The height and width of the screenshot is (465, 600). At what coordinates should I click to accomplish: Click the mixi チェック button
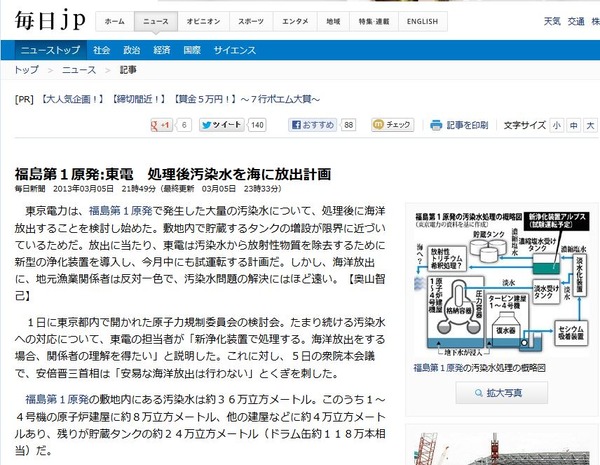[x=392, y=125]
